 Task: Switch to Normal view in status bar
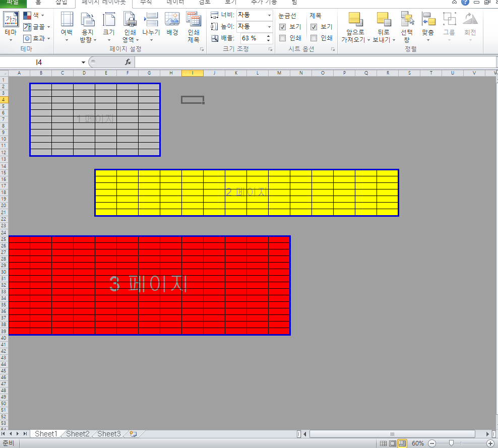384,443
